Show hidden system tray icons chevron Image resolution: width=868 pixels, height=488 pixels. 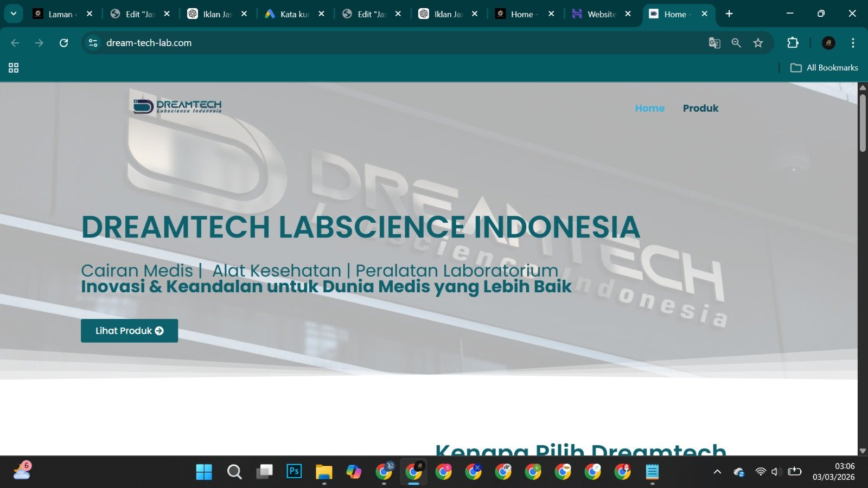click(x=717, y=472)
